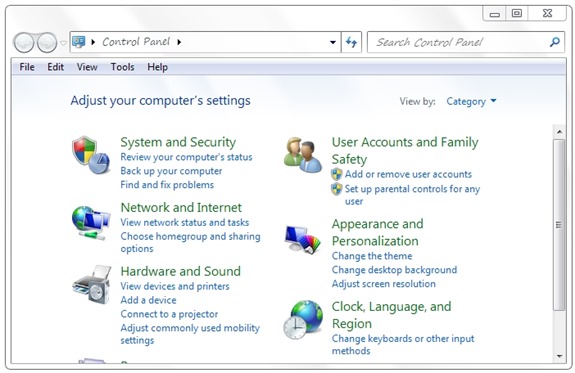Maximize the Control Panel window
Screen dimensions: 575x373
click(517, 14)
